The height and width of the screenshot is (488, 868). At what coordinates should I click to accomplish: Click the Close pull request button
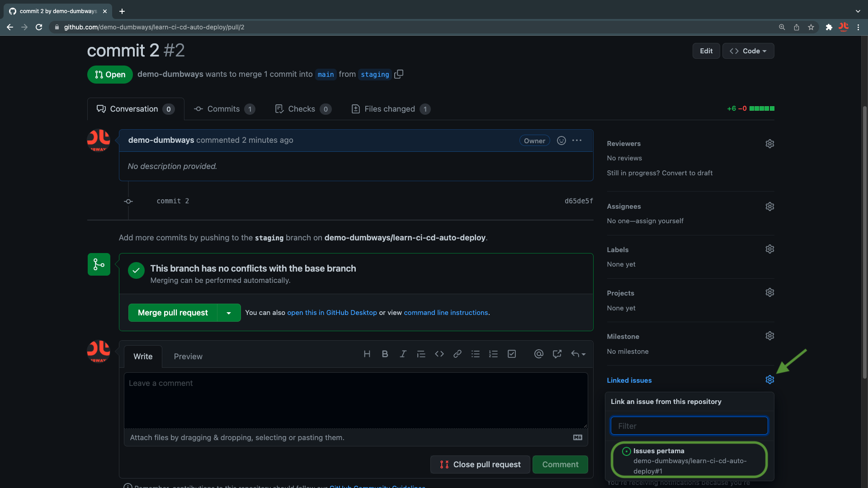pyautogui.click(x=480, y=465)
